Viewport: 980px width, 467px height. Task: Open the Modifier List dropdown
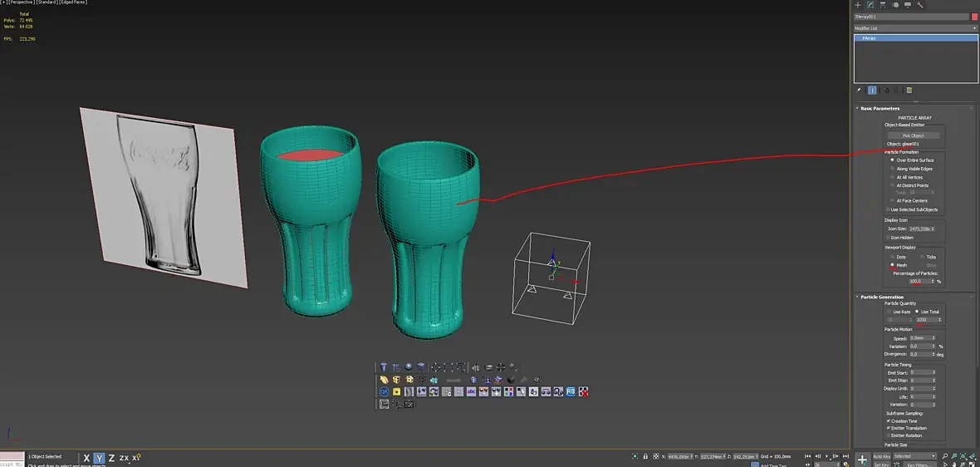coord(915,28)
